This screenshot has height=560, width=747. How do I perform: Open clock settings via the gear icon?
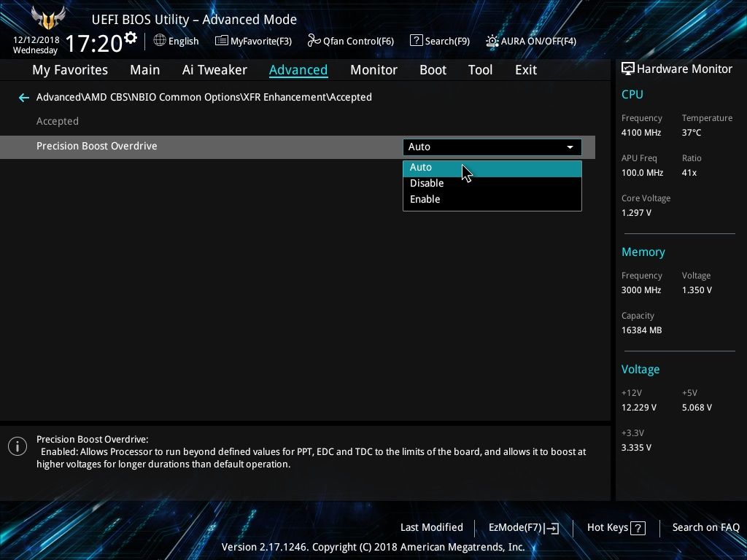click(131, 38)
